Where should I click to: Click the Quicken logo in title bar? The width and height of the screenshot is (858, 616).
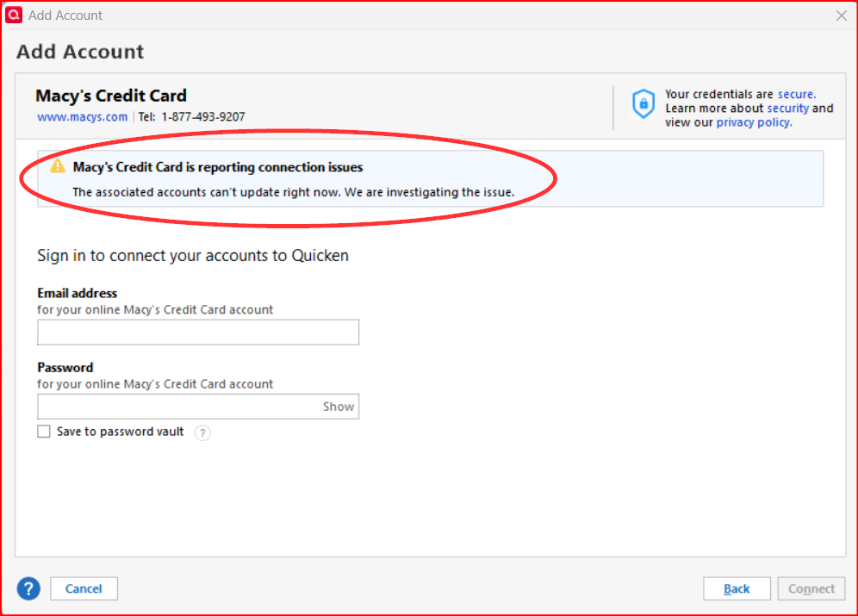(x=14, y=15)
